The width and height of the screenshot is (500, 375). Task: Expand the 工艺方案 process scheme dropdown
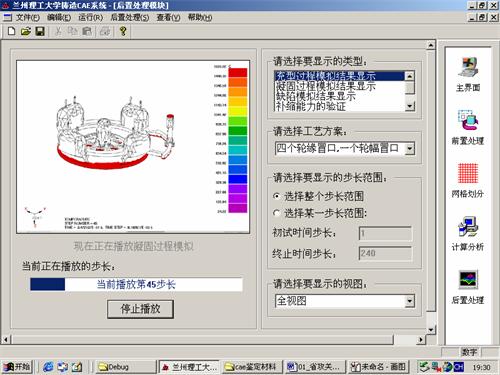coord(410,149)
